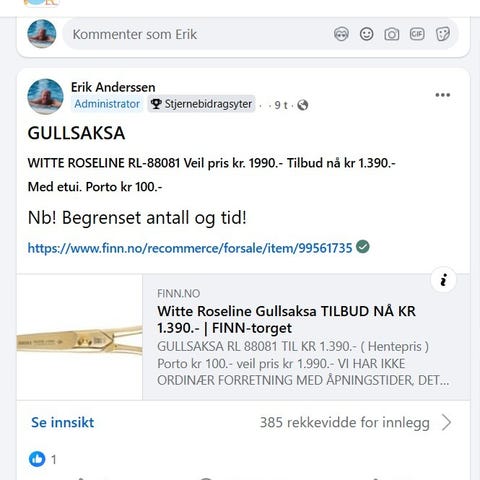480x480 pixels.
Task: Open emoji picker in comment box
Action: click(366, 34)
